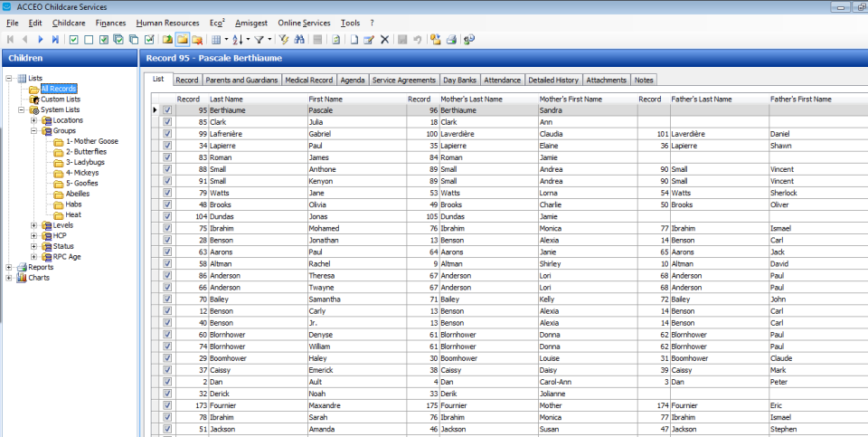Click the curved arrow undo icon
This screenshot has height=437, width=868.
tap(418, 39)
